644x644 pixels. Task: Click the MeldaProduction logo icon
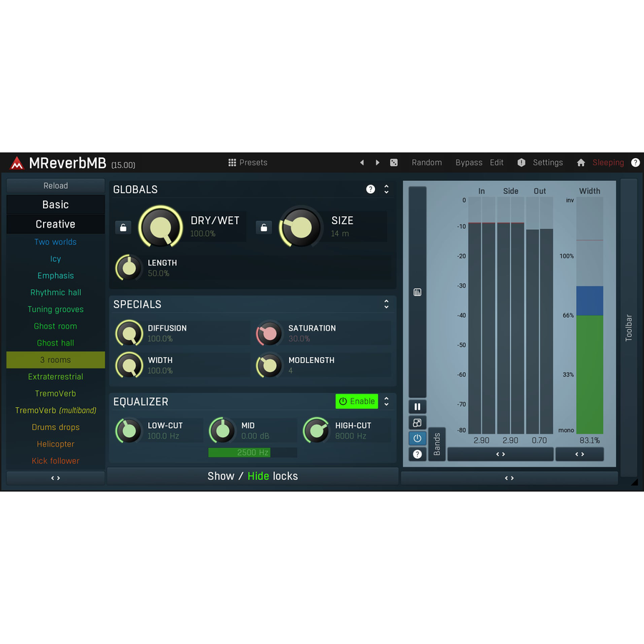(x=17, y=163)
